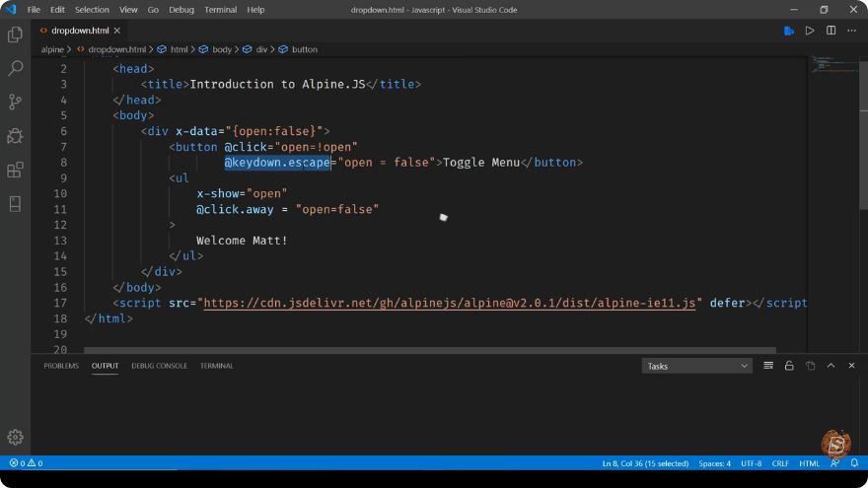Image resolution: width=868 pixels, height=488 pixels.
Task: Open the editor More Actions ellipsis
Action: pyautogui.click(x=851, y=31)
